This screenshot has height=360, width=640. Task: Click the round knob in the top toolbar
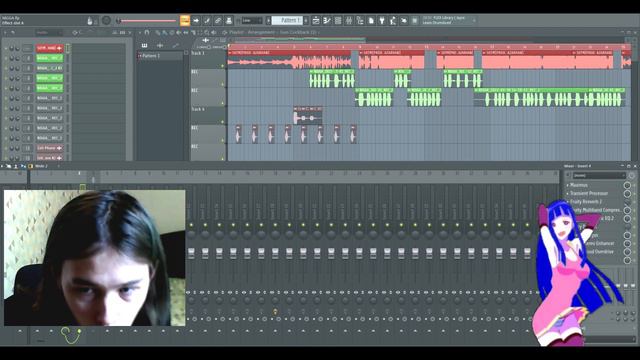coord(106,20)
